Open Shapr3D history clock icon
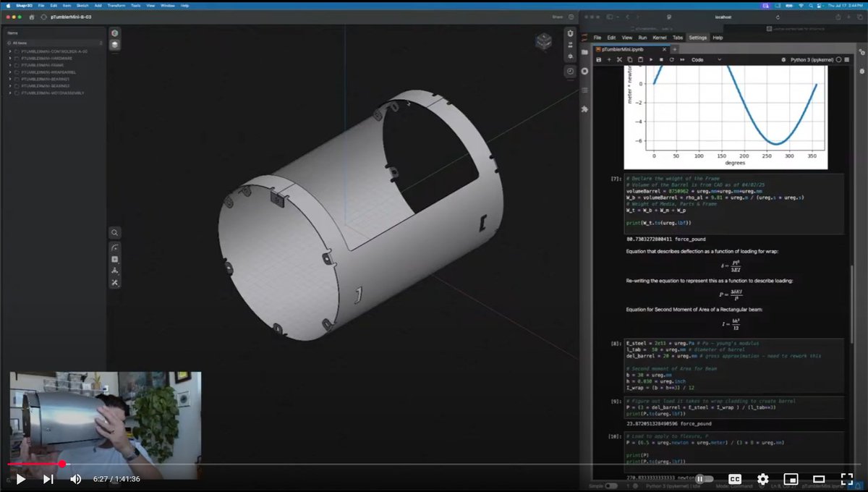The height and width of the screenshot is (492, 868). [571, 71]
